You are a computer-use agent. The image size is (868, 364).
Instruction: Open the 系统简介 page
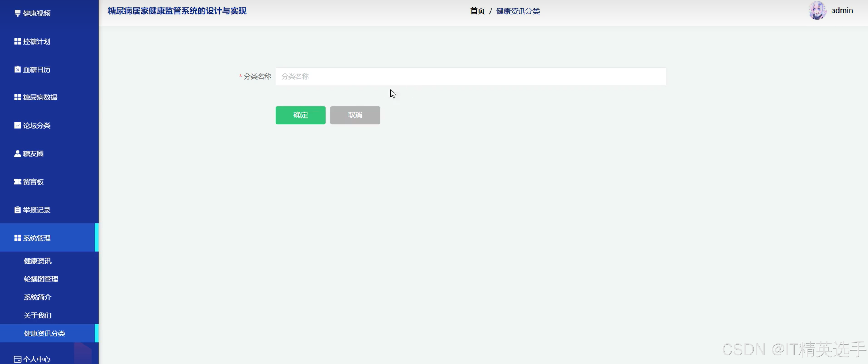click(x=37, y=297)
